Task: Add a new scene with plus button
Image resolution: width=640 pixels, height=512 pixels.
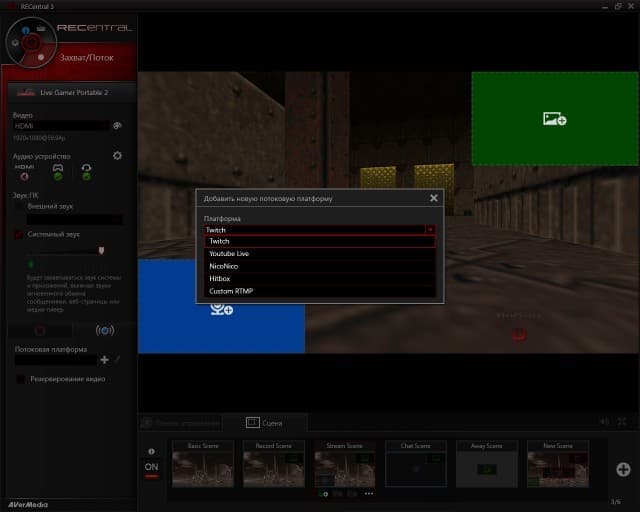Action: coord(623,469)
